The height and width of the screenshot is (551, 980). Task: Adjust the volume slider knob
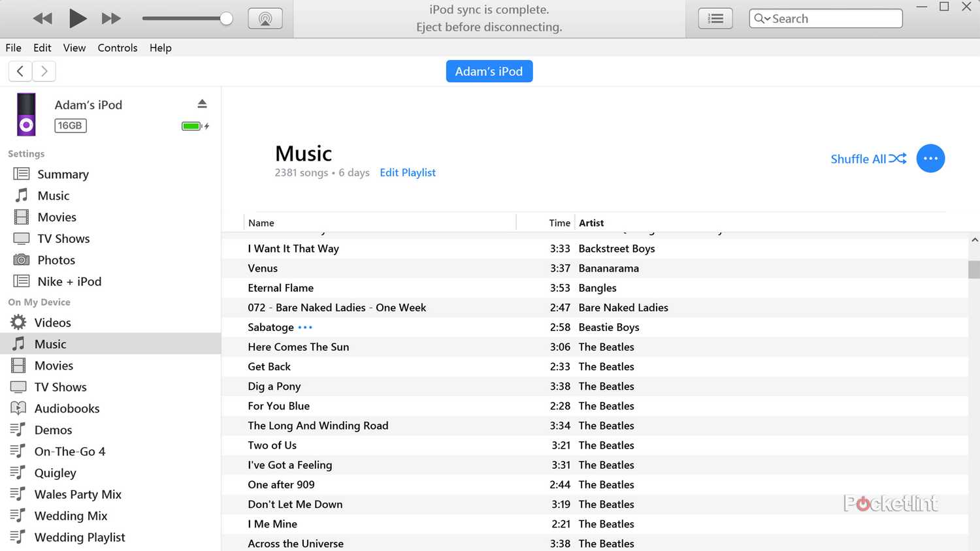pyautogui.click(x=226, y=18)
